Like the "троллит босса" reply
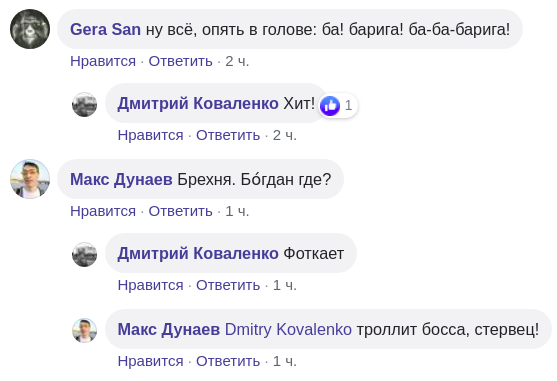The width and height of the screenshot is (557, 381). pyautogui.click(x=151, y=361)
